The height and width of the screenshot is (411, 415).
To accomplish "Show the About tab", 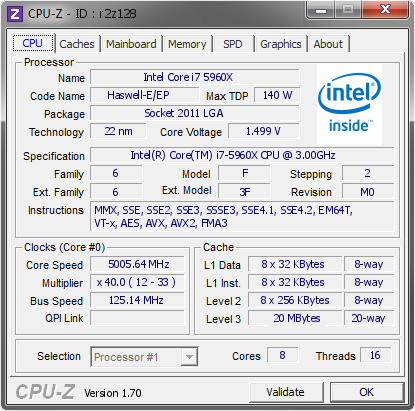I will tap(328, 44).
